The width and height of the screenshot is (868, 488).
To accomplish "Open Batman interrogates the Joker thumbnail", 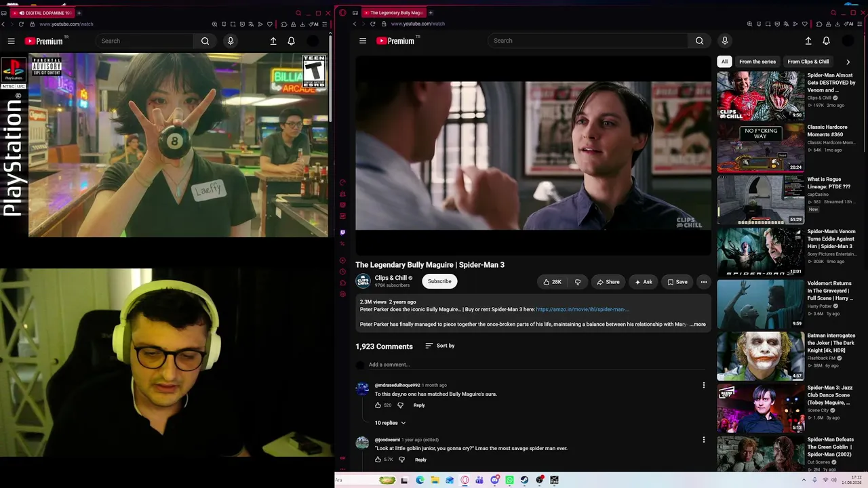I will tap(761, 356).
